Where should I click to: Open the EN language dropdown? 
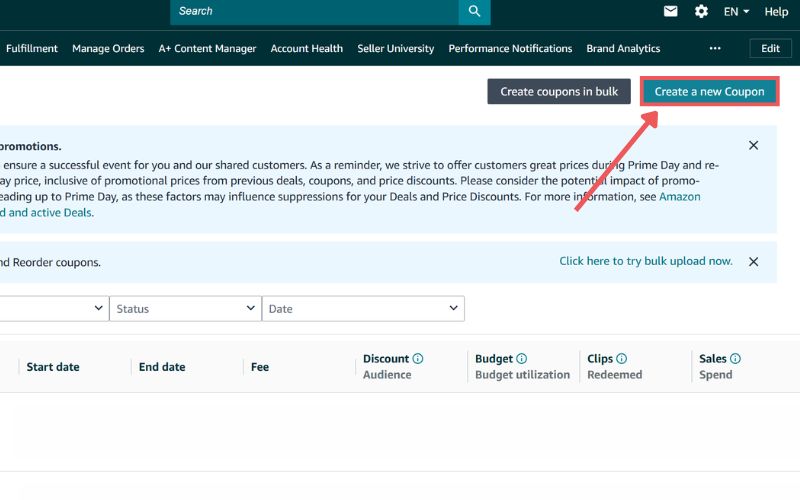point(736,11)
